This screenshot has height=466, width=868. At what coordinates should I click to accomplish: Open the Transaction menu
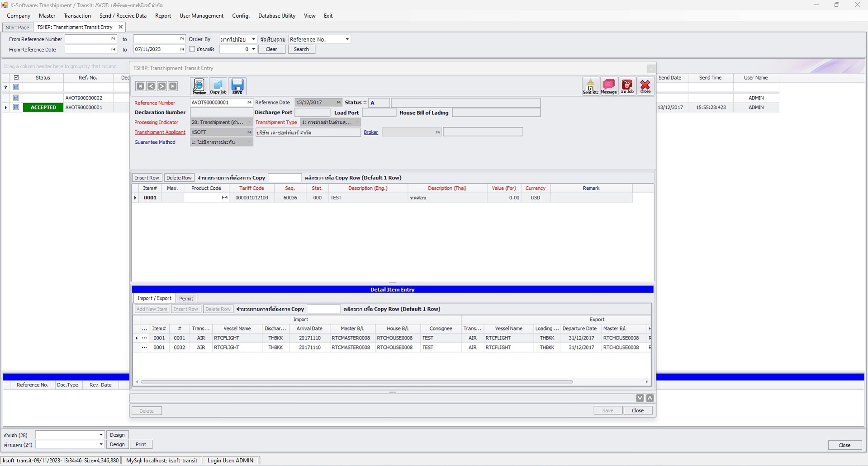click(77, 15)
